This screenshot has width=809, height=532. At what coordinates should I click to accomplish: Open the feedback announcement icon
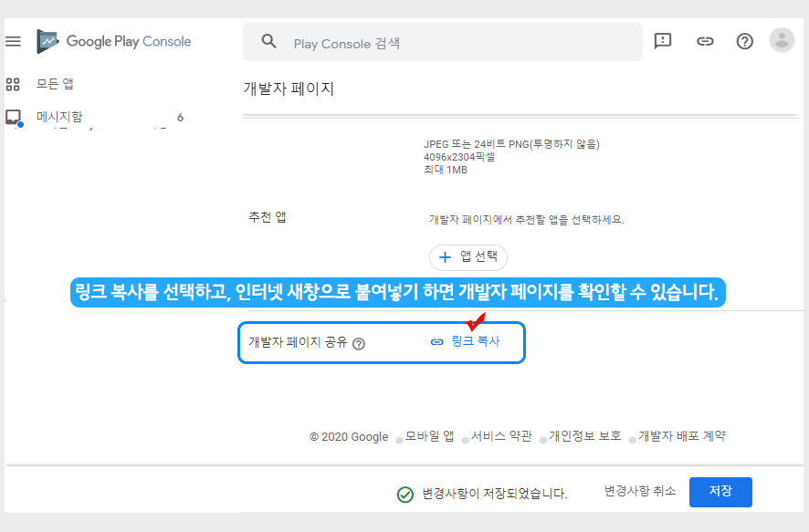tap(663, 41)
